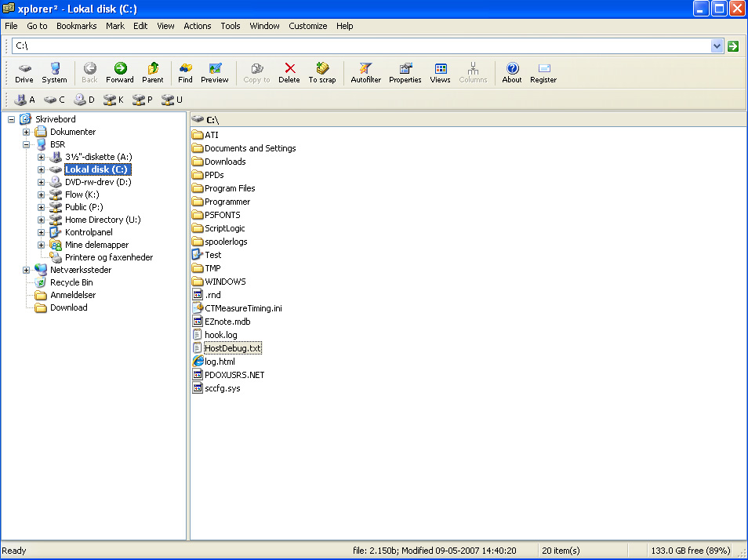Expand the Dokumenter tree node
The image size is (748, 560).
[x=26, y=132]
